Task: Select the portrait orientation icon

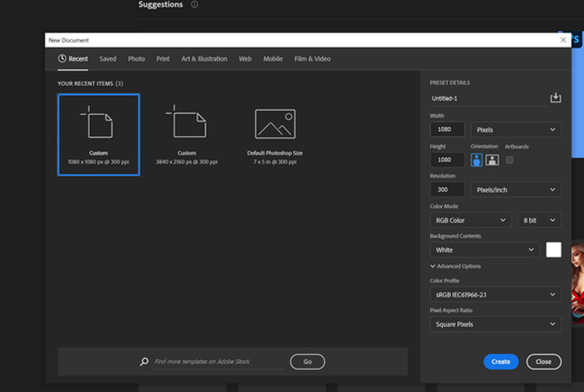Action: coord(475,159)
